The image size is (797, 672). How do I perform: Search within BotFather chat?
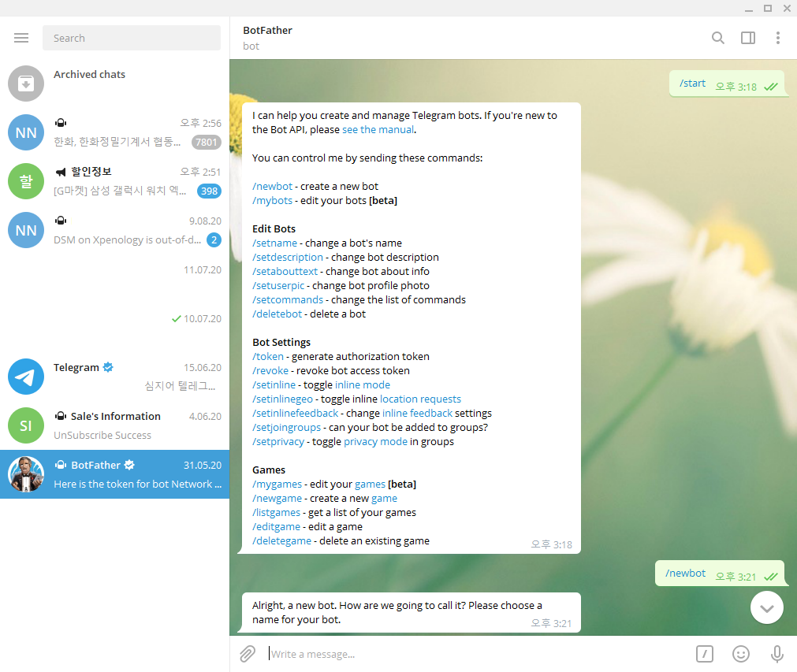coord(717,38)
